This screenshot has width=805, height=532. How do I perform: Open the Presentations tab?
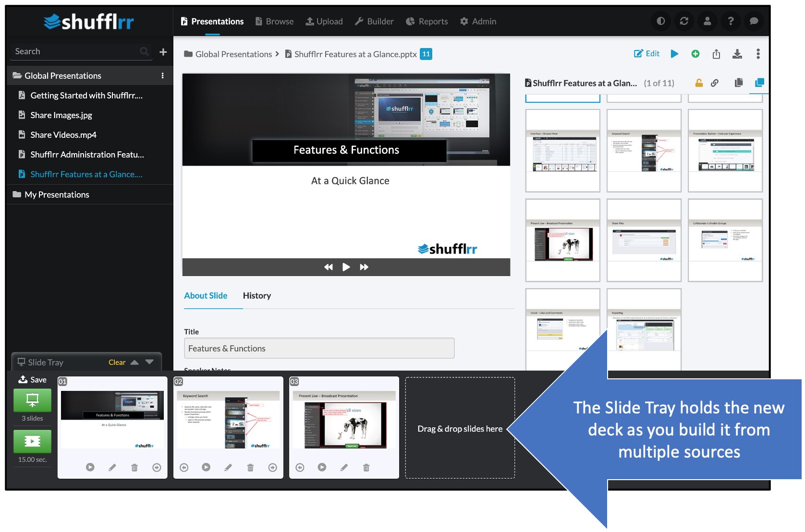[x=212, y=22]
